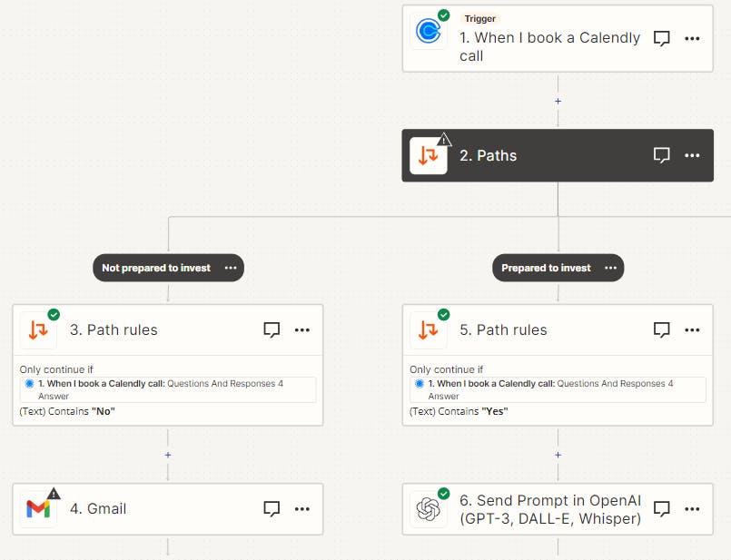Open the comment icon on the Calendly trigger
The width and height of the screenshot is (731, 560).
pyautogui.click(x=662, y=38)
